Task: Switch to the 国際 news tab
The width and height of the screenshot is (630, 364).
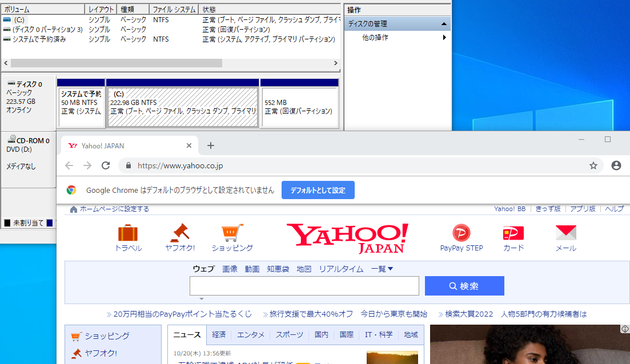Action: tap(346, 335)
